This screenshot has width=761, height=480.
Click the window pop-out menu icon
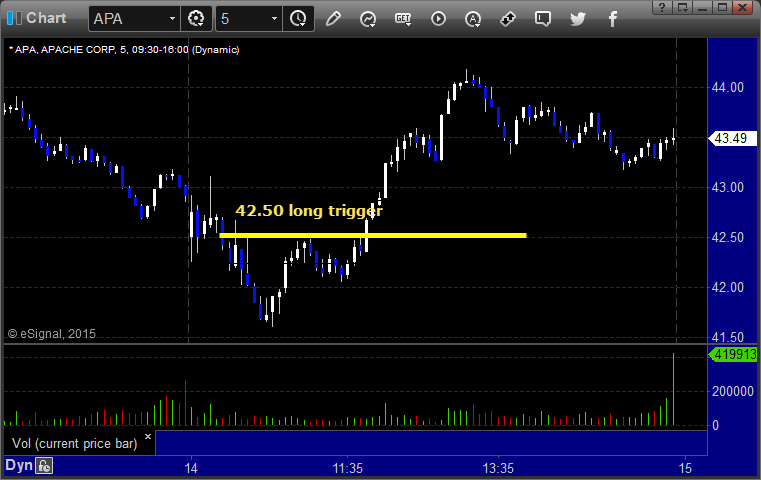(682, 7)
